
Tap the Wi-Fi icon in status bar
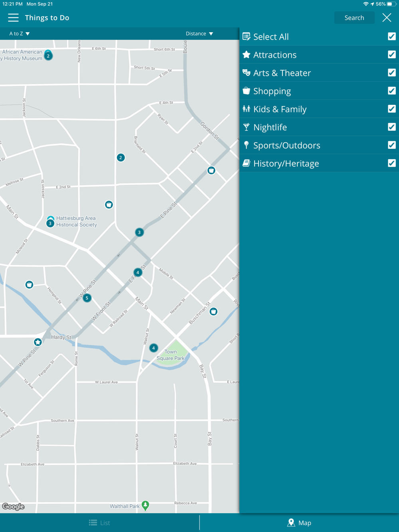click(366, 4)
